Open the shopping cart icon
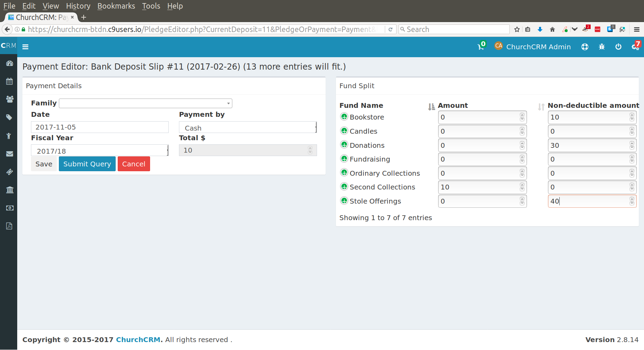 tap(481, 47)
